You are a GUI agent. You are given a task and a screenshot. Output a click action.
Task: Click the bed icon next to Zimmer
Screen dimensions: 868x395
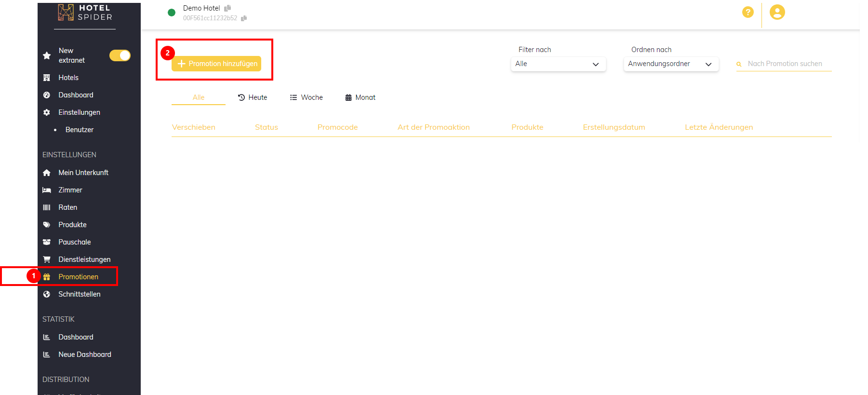pos(47,190)
